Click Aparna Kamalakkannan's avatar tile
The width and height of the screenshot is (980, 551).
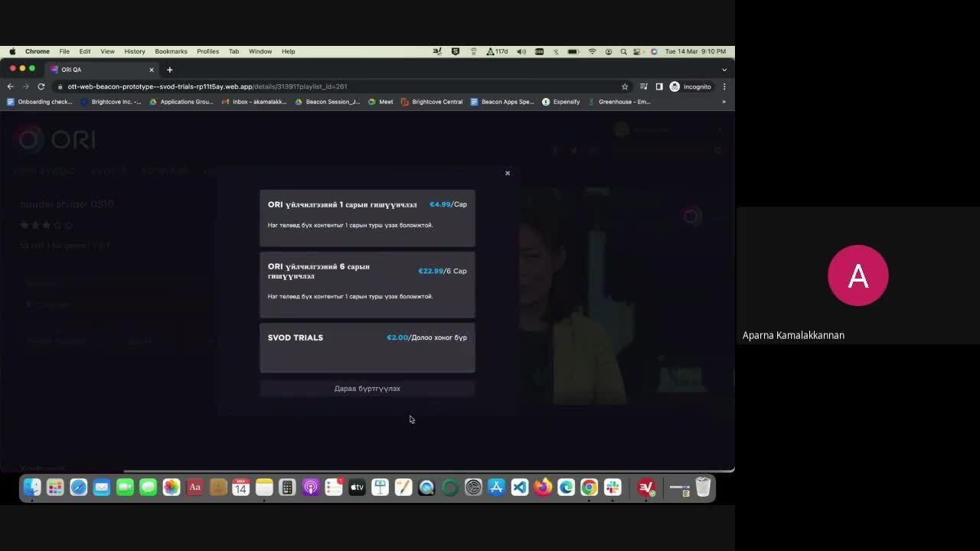857,275
